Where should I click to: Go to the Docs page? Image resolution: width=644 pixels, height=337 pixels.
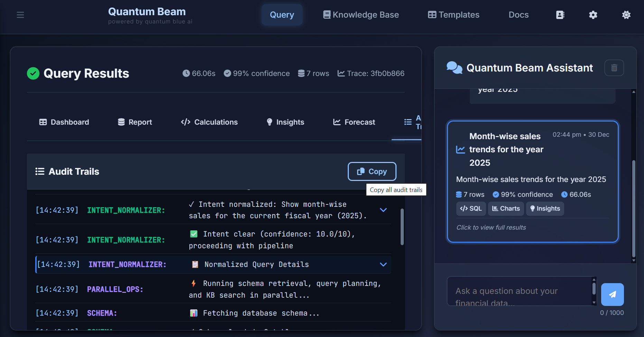click(519, 15)
